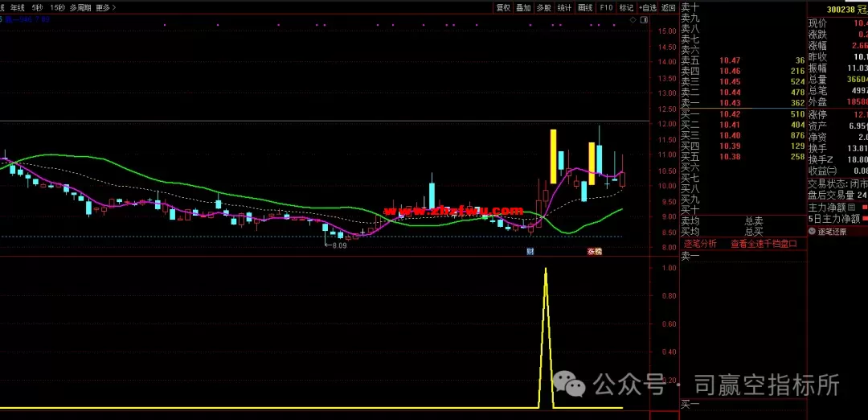This screenshot has height=420, width=868.
Task: Click 查看全速千档盘口 link
Action: point(764,243)
